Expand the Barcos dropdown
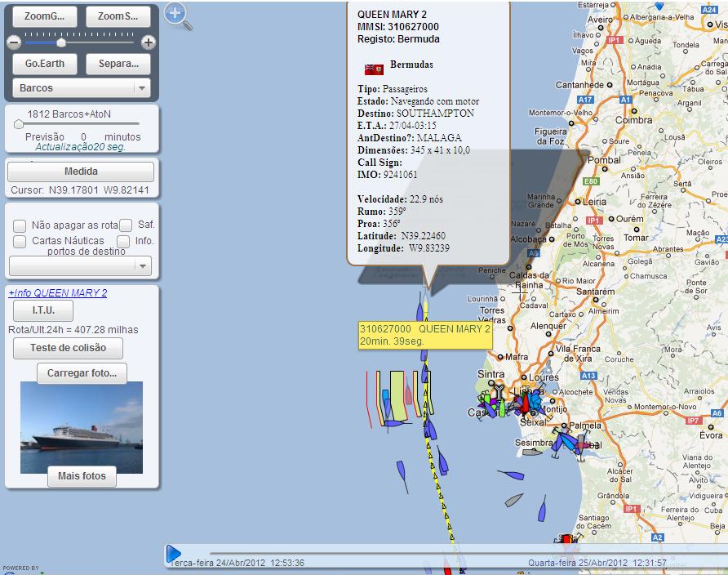Image resolution: width=728 pixels, height=575 pixels. click(82, 87)
